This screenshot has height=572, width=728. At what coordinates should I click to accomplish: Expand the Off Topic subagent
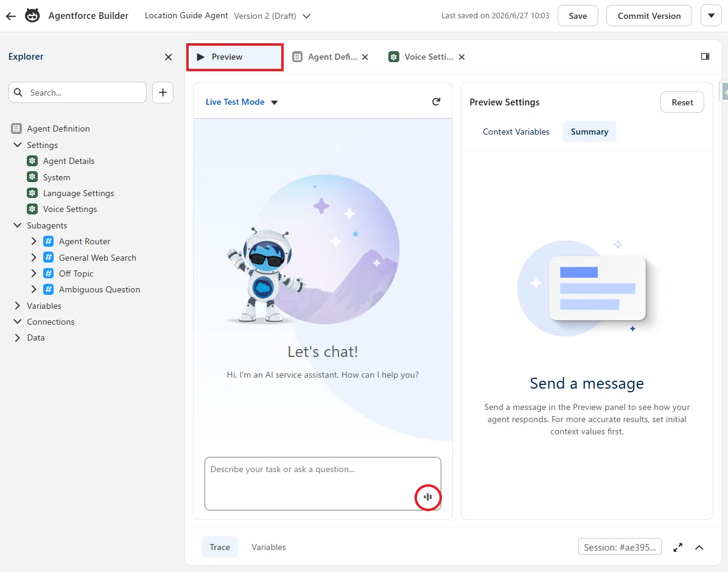tap(33, 274)
